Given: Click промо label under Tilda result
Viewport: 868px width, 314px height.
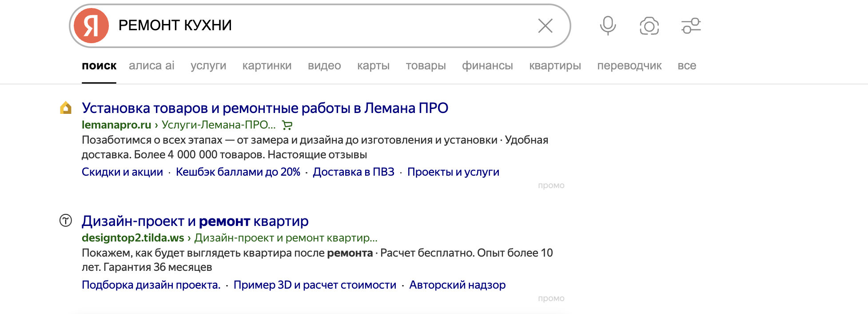Looking at the screenshot, I should [x=551, y=298].
